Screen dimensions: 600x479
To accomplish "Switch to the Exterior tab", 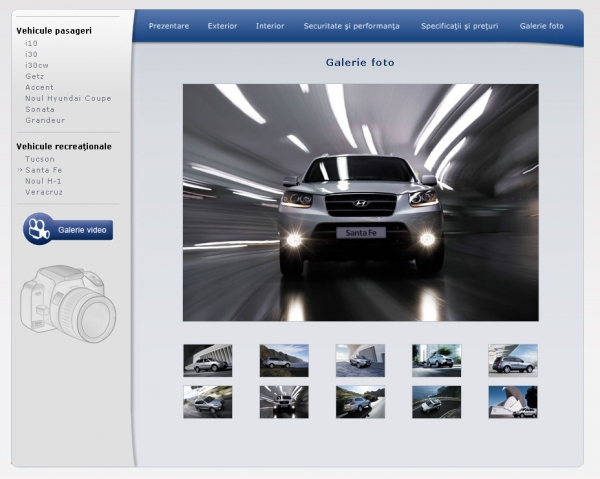I will [x=222, y=26].
